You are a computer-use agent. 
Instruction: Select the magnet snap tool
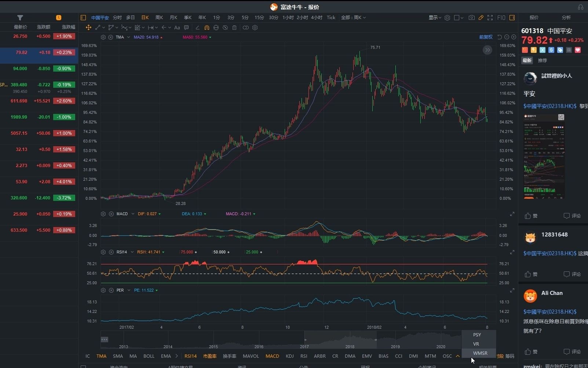(x=207, y=28)
